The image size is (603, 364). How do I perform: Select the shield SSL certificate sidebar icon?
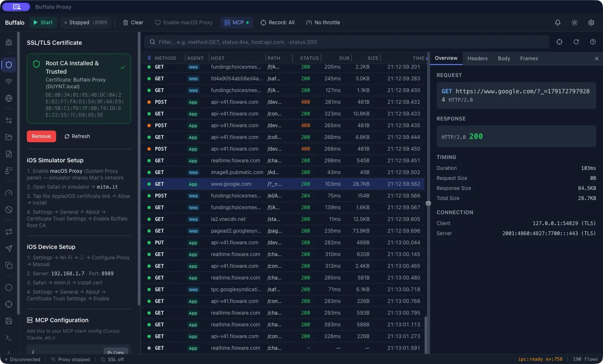(9, 65)
